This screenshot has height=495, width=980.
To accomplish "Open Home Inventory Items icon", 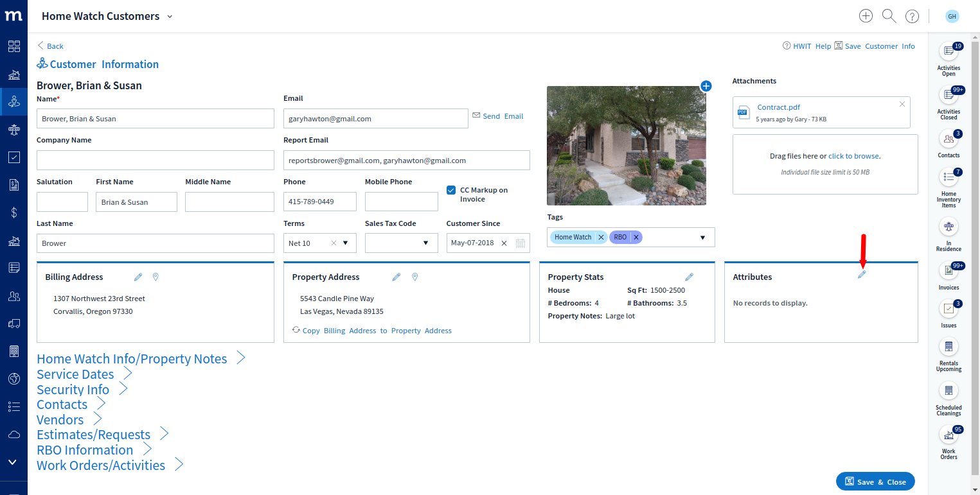I will [x=949, y=177].
